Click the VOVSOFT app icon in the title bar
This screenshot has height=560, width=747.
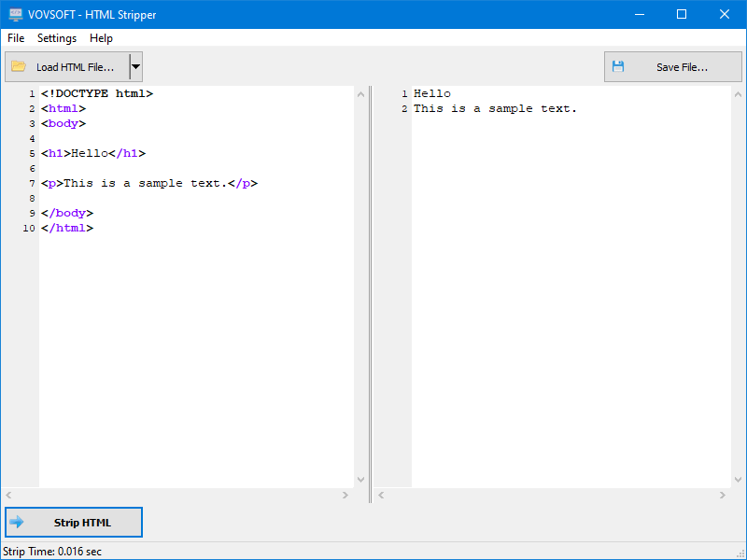[15, 14]
